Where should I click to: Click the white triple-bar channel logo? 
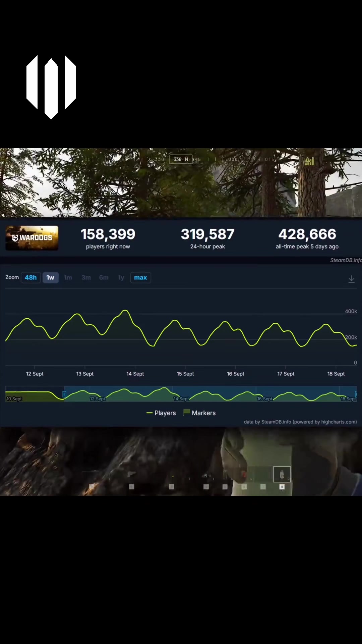51,87
